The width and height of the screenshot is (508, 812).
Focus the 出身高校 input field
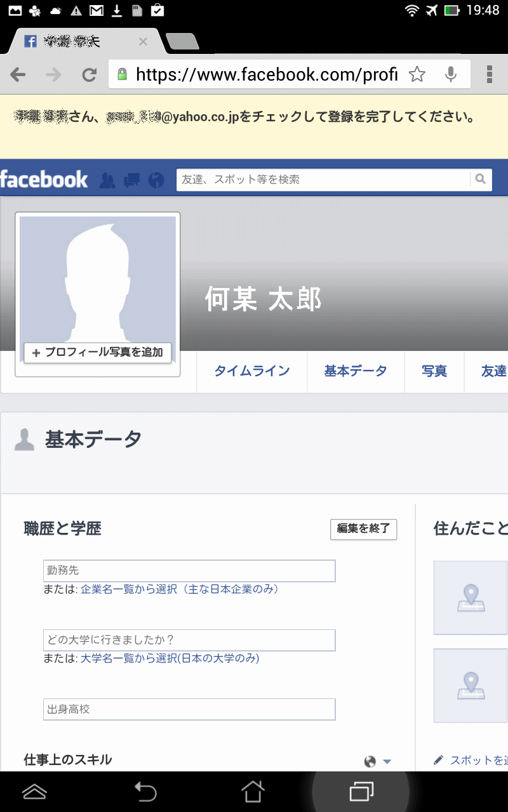click(189, 709)
